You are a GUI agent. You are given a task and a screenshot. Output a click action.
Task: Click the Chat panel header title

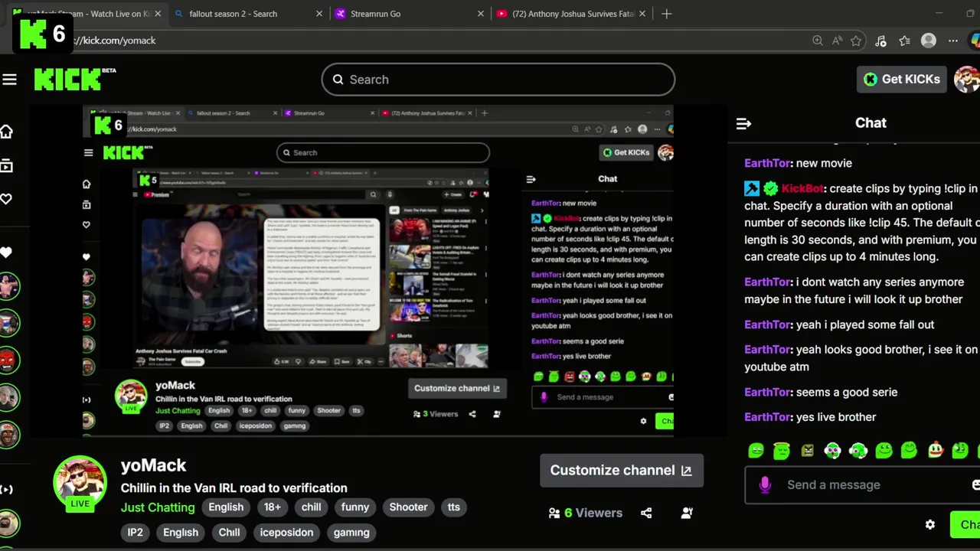[x=871, y=123]
